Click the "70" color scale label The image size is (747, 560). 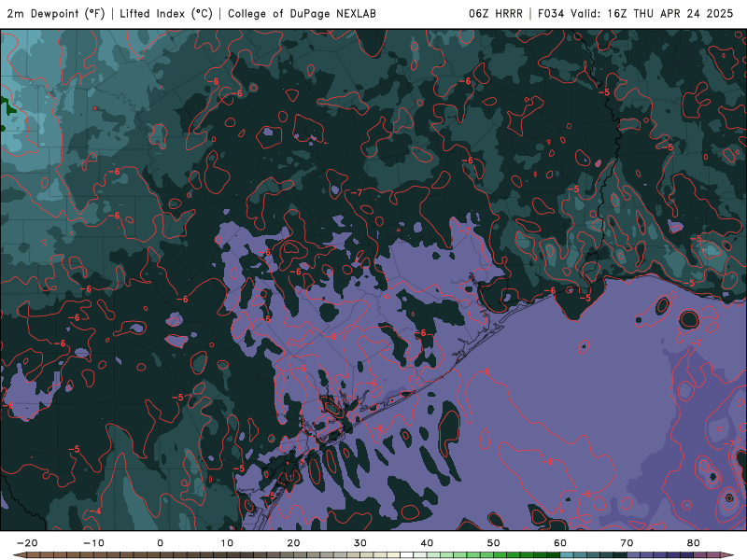pos(627,543)
